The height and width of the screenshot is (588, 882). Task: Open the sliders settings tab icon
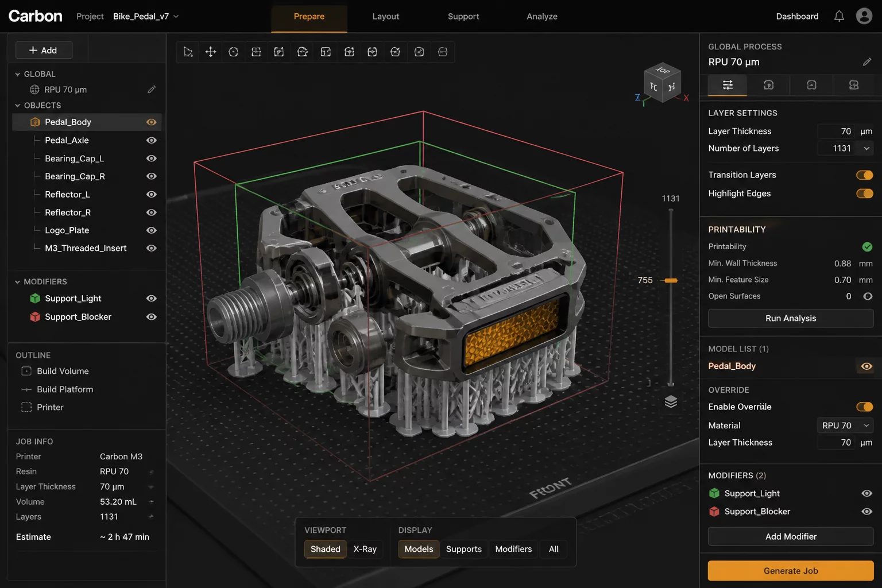pos(728,85)
